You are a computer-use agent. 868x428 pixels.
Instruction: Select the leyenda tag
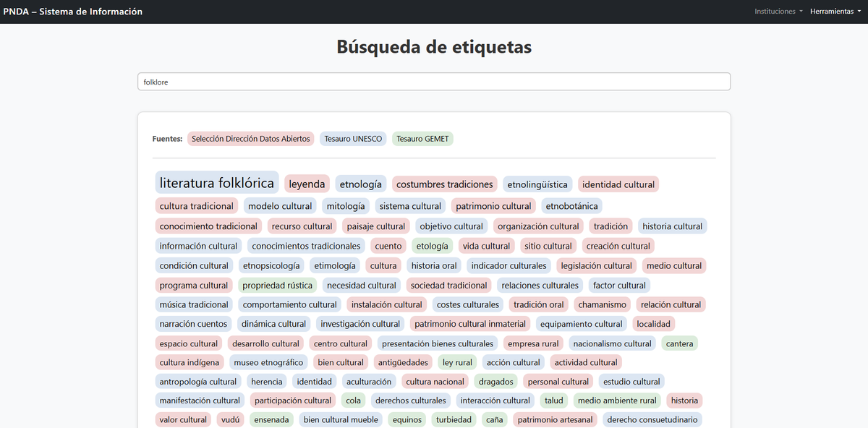tap(307, 184)
